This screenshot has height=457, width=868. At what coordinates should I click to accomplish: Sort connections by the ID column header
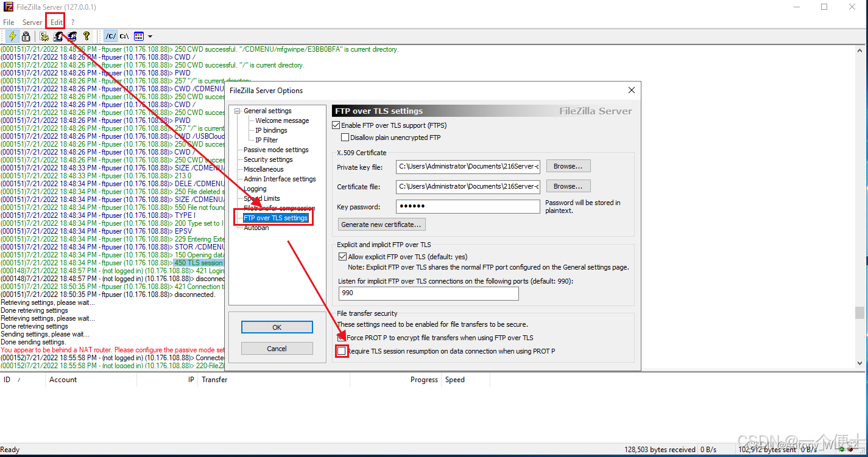(23, 380)
